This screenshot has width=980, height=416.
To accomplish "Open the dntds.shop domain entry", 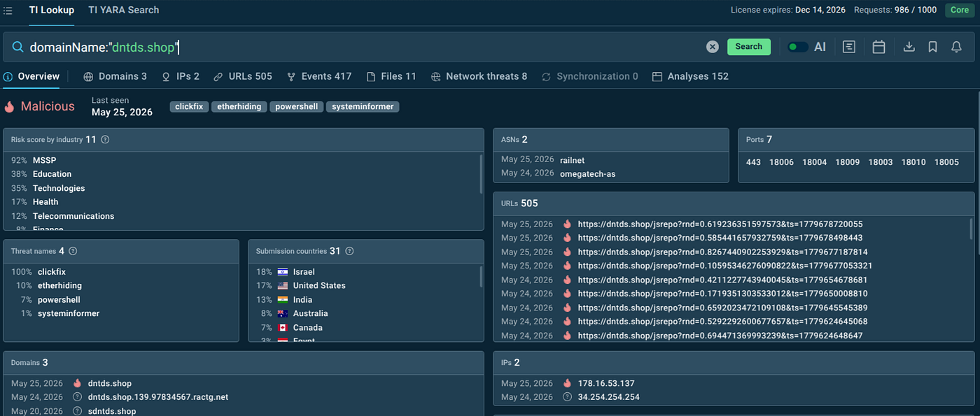I will [110, 383].
